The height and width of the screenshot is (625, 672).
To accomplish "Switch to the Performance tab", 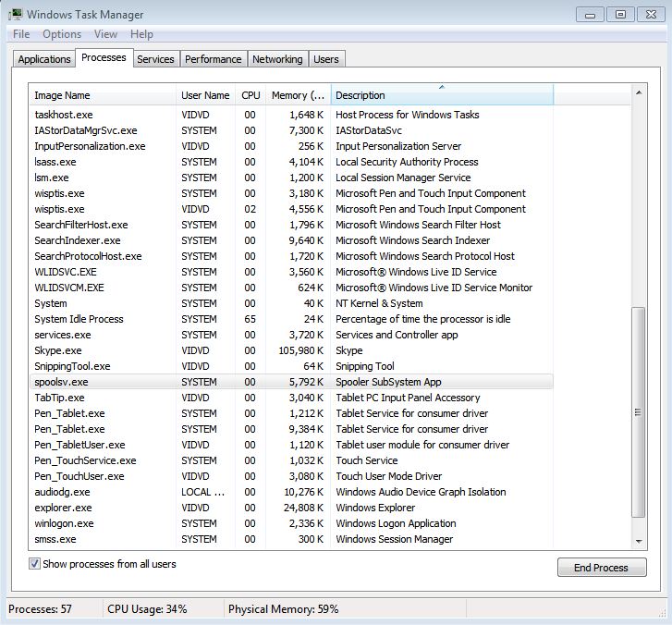I will click(x=213, y=59).
